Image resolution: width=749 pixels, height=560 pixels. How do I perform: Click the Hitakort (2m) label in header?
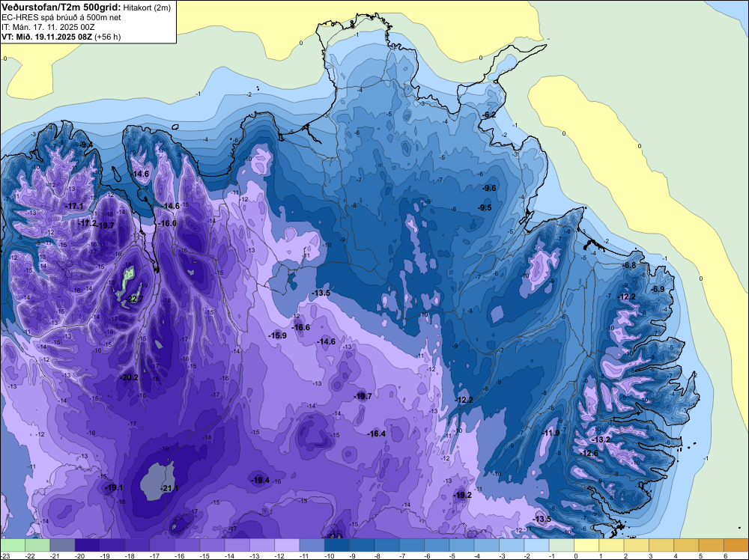click(x=147, y=7)
